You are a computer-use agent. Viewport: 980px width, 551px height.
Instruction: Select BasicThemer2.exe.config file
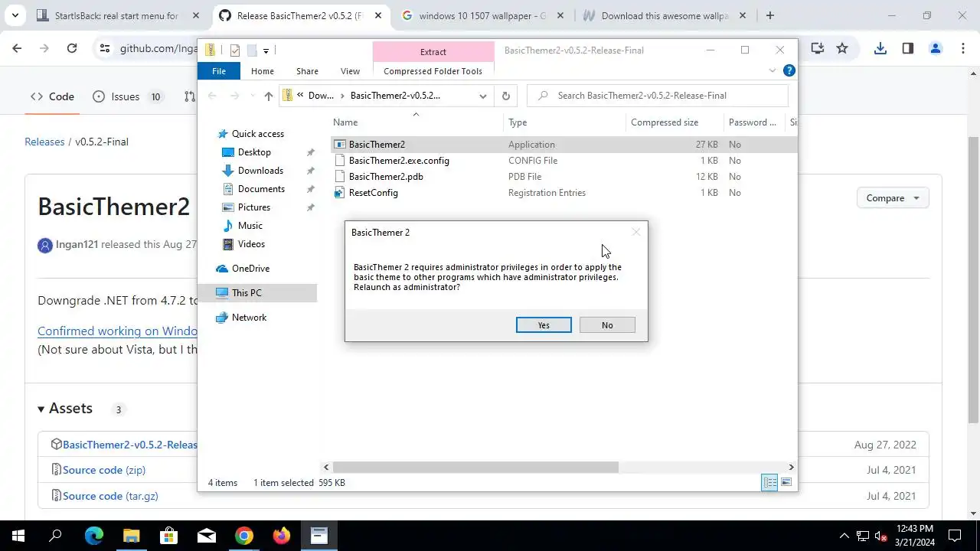point(399,161)
